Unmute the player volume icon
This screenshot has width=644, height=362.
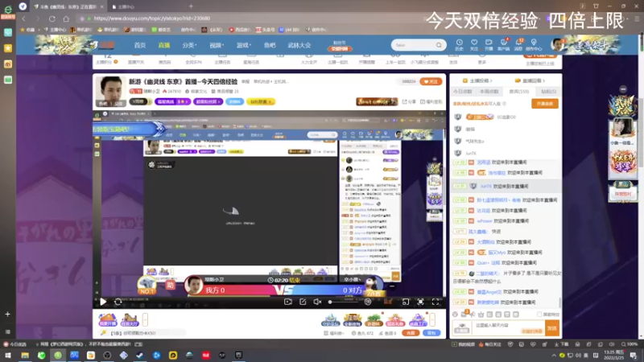pos(317,302)
